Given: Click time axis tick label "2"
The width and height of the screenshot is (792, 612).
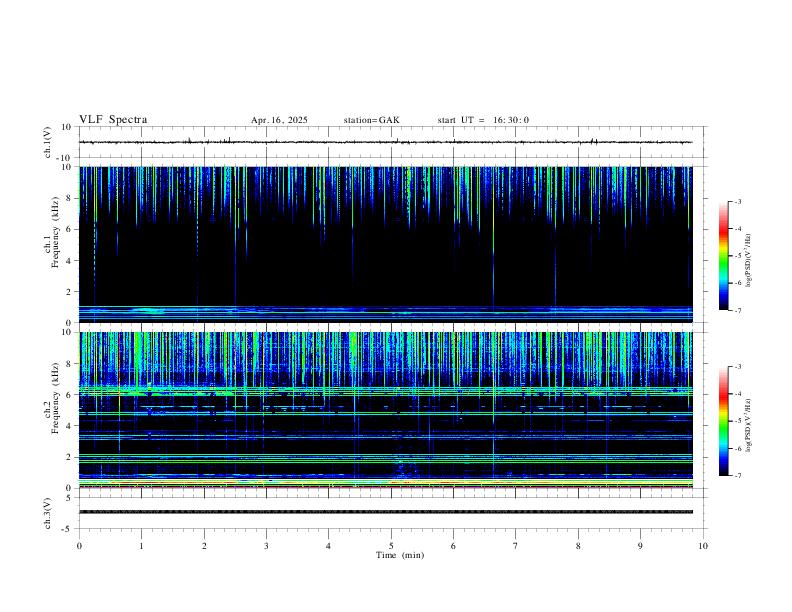Looking at the screenshot, I should 204,546.
